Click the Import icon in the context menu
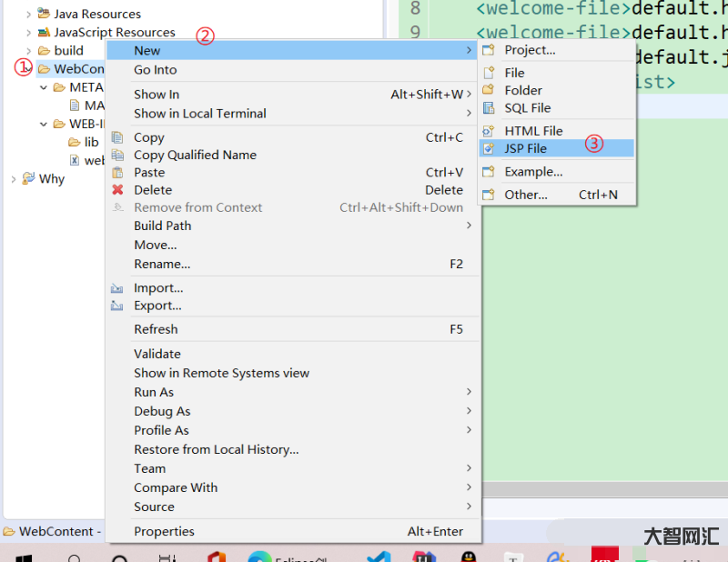Image resolution: width=728 pixels, height=562 pixels. coord(117,288)
